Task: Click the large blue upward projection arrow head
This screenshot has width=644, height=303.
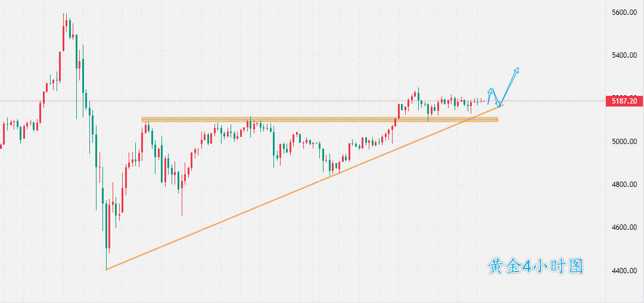Action: (516, 70)
